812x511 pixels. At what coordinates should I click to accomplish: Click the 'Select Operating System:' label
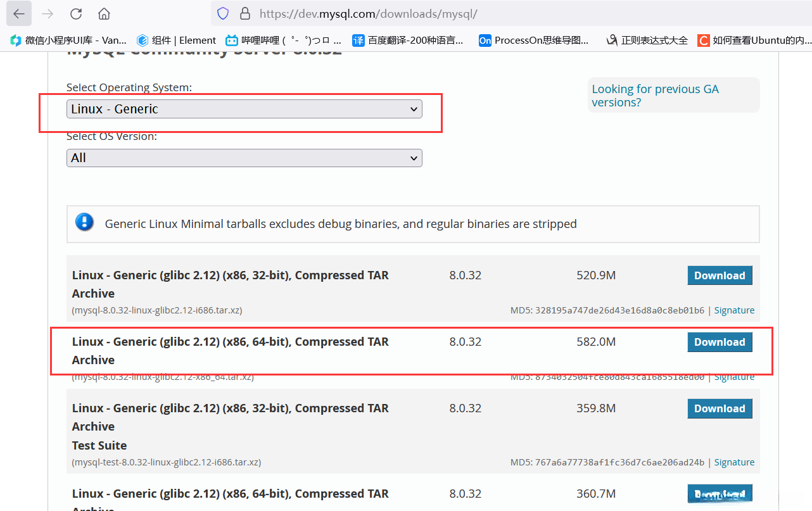(x=129, y=87)
